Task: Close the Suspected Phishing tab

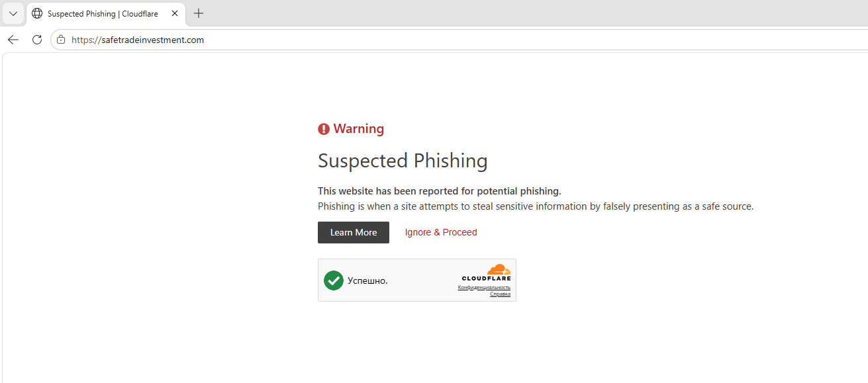Action: click(175, 13)
